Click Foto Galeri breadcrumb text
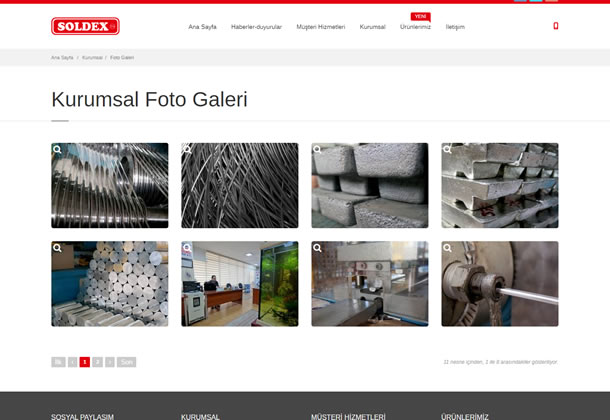This screenshot has height=420, width=610. click(122, 58)
